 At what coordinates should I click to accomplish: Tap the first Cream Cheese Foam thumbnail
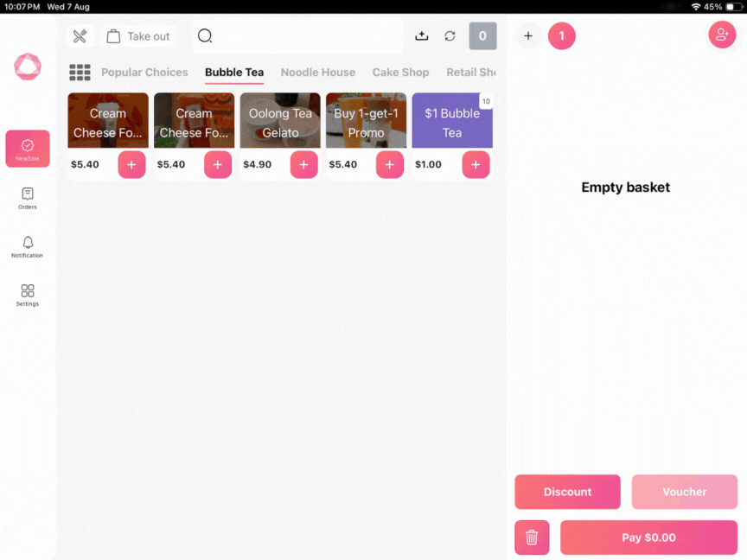[x=108, y=120]
